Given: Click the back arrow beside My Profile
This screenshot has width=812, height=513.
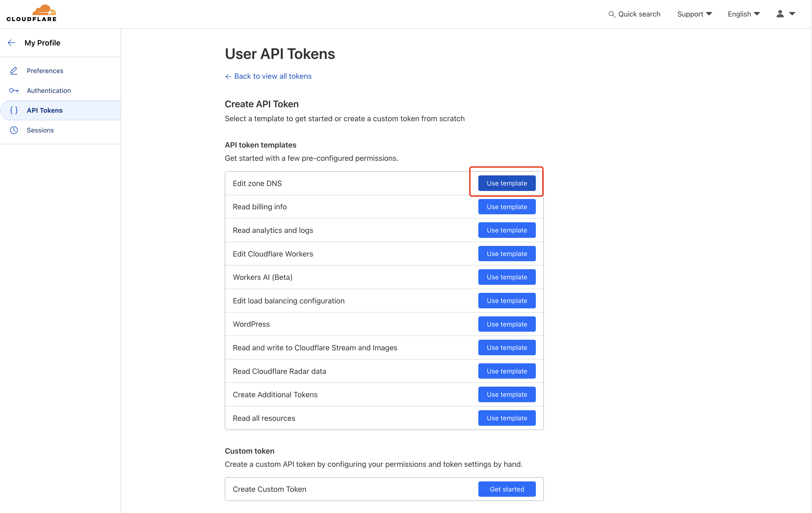Looking at the screenshot, I should pyautogui.click(x=12, y=43).
